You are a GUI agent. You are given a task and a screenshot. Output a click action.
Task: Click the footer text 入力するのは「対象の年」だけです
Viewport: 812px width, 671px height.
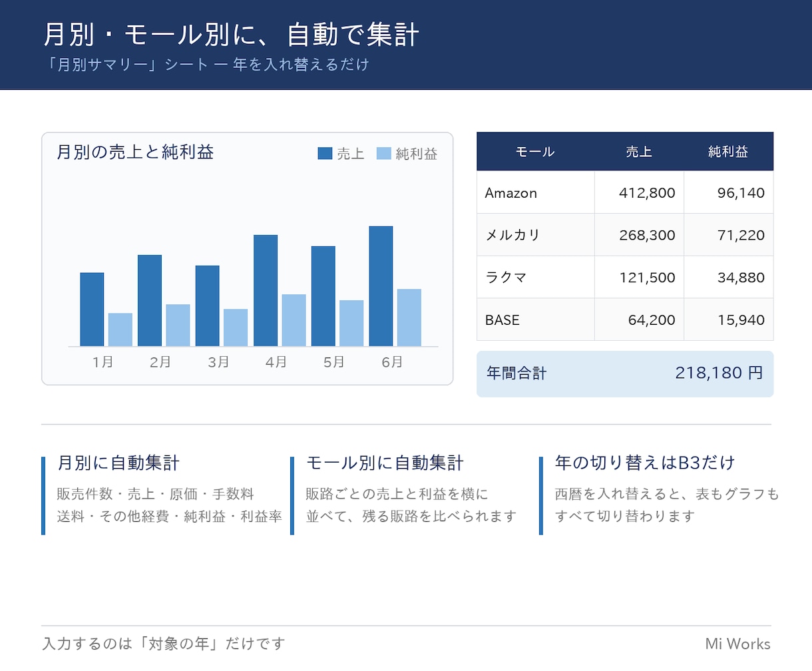pos(164,644)
